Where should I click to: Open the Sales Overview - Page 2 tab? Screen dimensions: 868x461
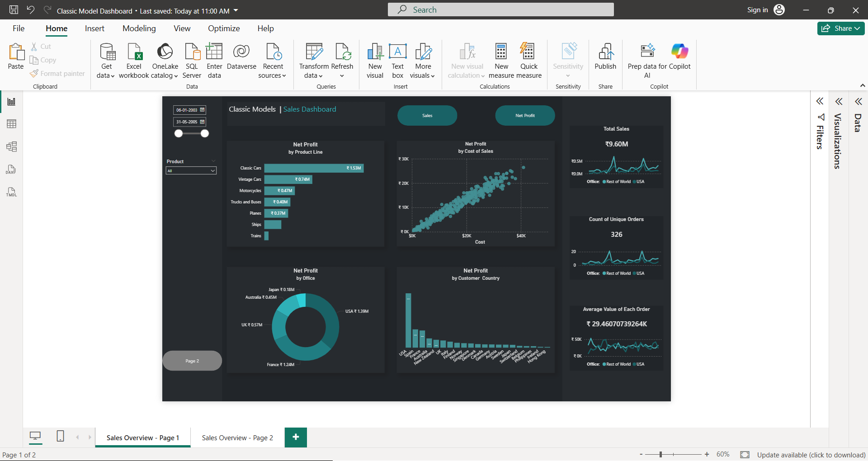pos(237,437)
